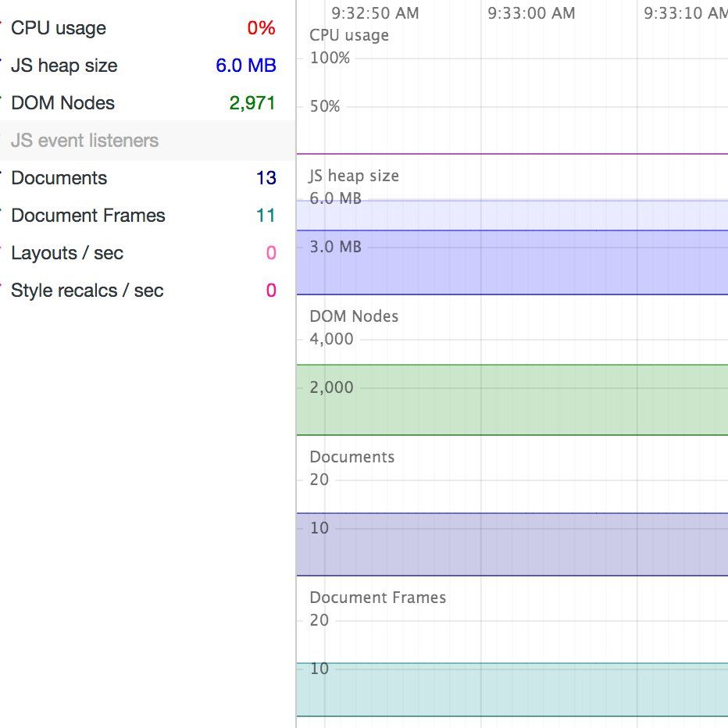Click the JS heap size chart title
Image resolution: width=728 pixels, height=728 pixels.
coord(354,176)
